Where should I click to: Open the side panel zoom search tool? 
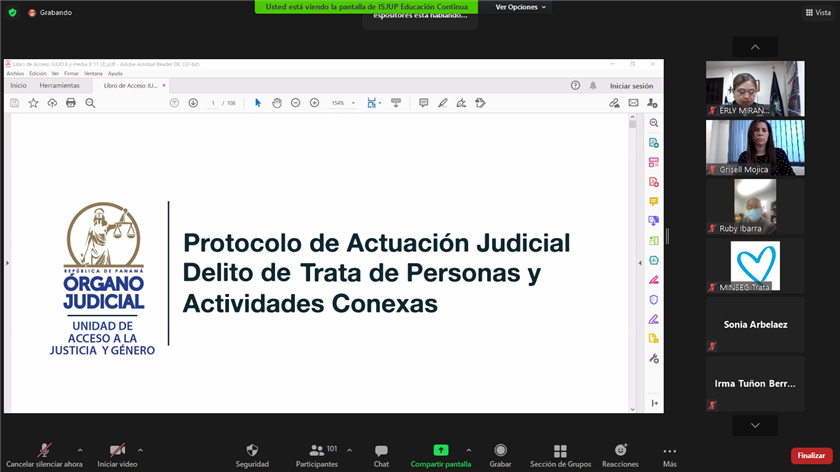tap(654, 123)
